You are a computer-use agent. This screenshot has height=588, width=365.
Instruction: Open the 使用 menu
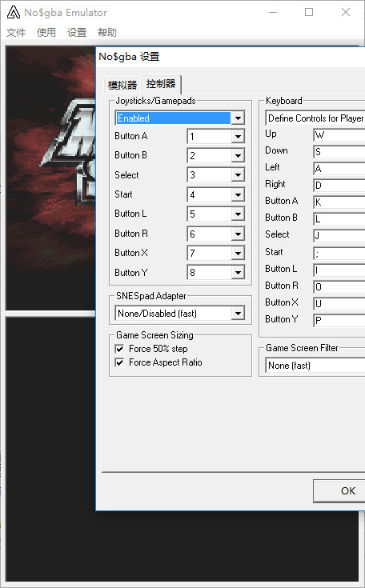[46, 33]
